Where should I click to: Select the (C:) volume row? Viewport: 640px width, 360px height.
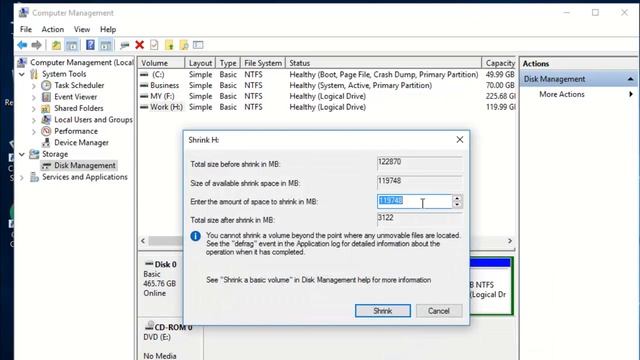[327, 75]
